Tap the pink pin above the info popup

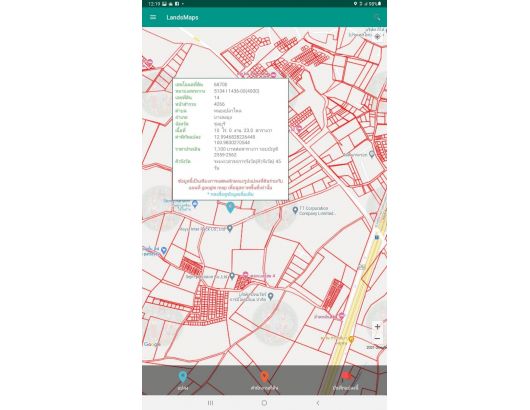[x=273, y=75]
